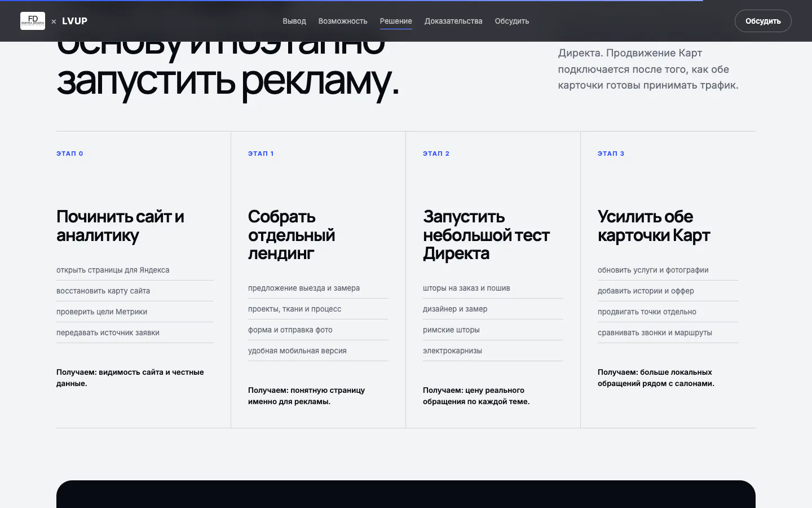Click row передавать источник заявки
The height and width of the screenshot is (508, 812).
tap(135, 332)
